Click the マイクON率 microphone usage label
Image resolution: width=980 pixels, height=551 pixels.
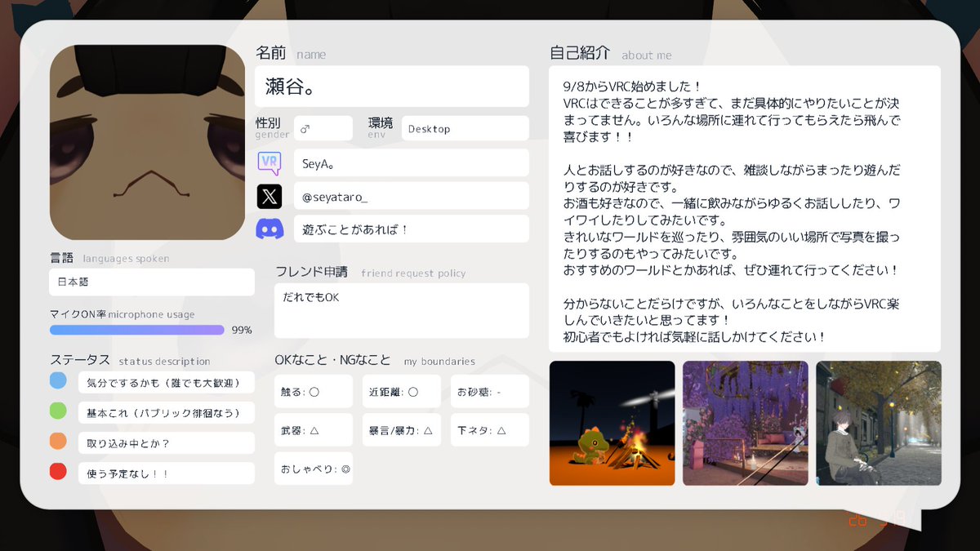122,314
